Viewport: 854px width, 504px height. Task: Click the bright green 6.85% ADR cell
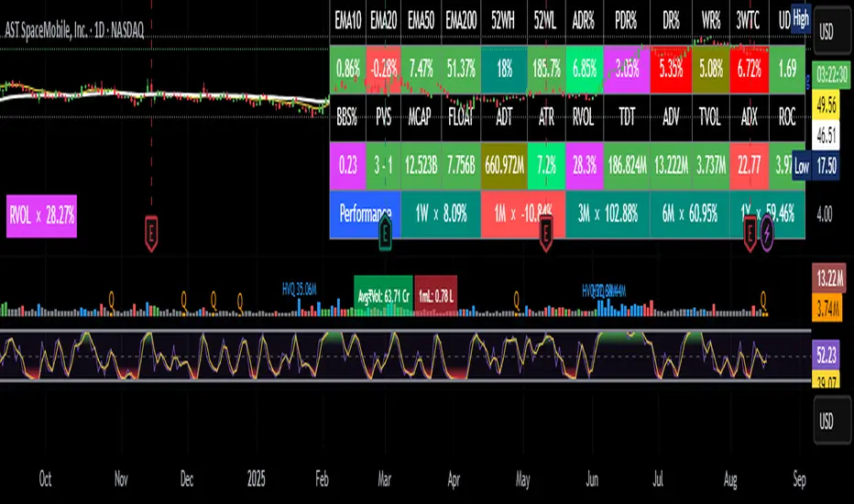pos(585,70)
